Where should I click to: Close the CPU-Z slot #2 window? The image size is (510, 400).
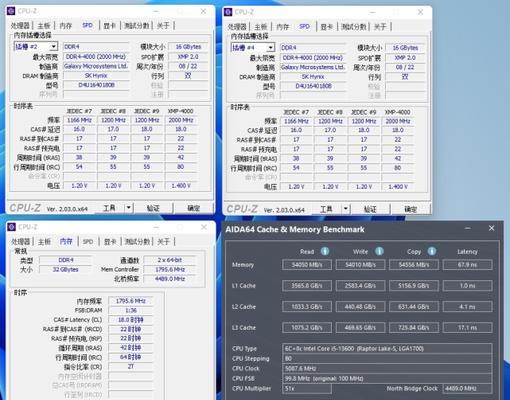203,11
